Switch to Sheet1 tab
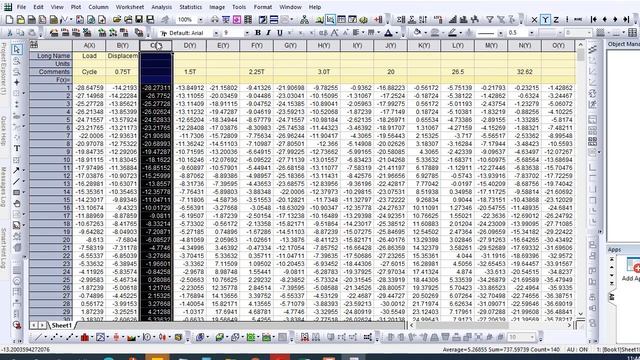The width and height of the screenshot is (640, 360). [62, 325]
